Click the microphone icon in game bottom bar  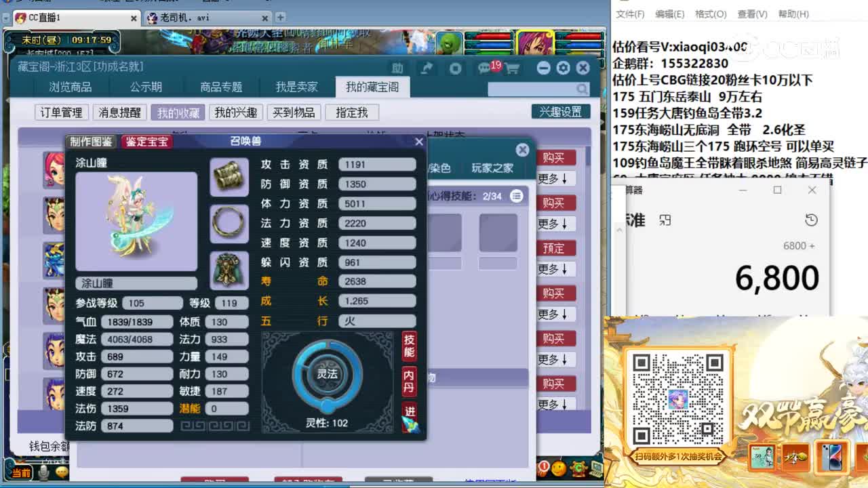[x=43, y=472]
